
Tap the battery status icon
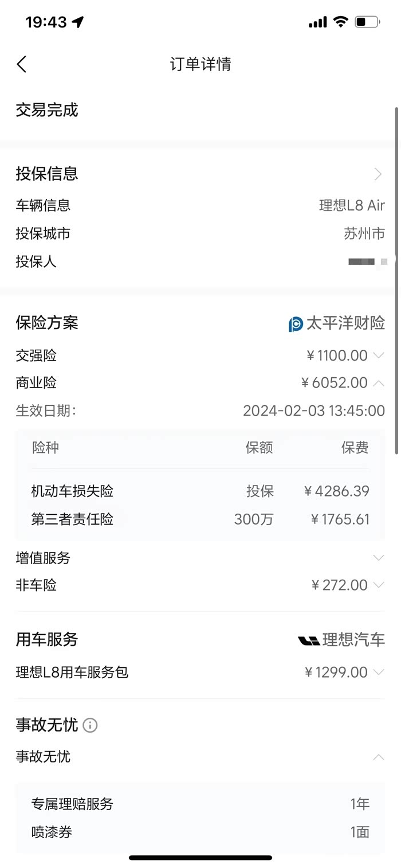[x=367, y=22]
